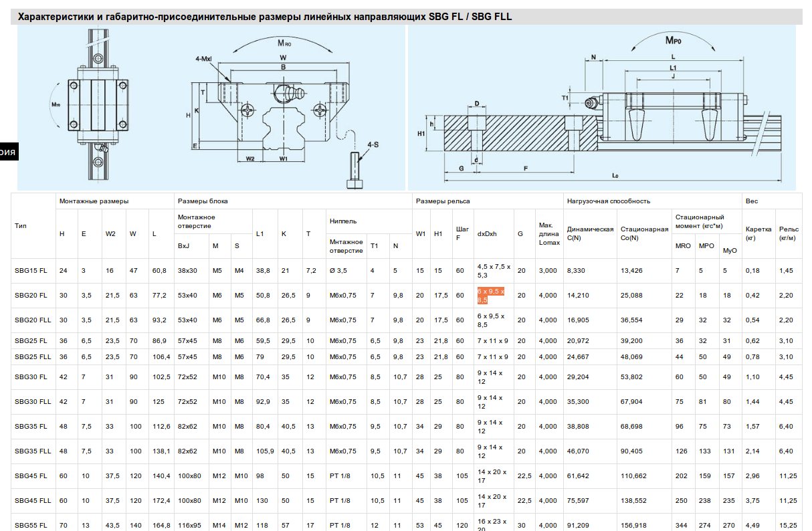This screenshot has height=531, width=812.
Task: Click the '67,904' stationary load value
Action: tap(631, 402)
